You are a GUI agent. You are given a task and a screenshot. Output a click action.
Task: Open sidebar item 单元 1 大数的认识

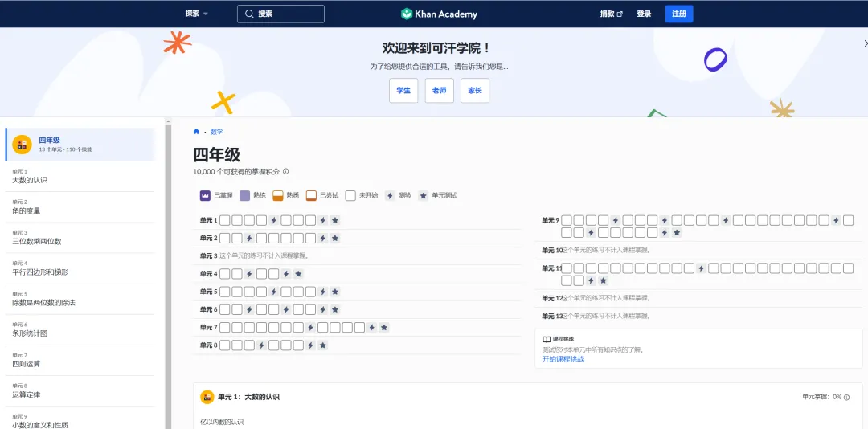tap(80, 177)
